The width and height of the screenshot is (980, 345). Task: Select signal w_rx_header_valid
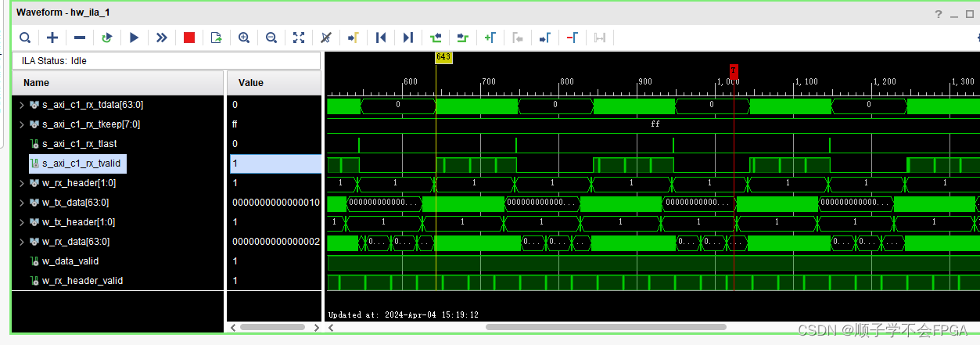82,280
